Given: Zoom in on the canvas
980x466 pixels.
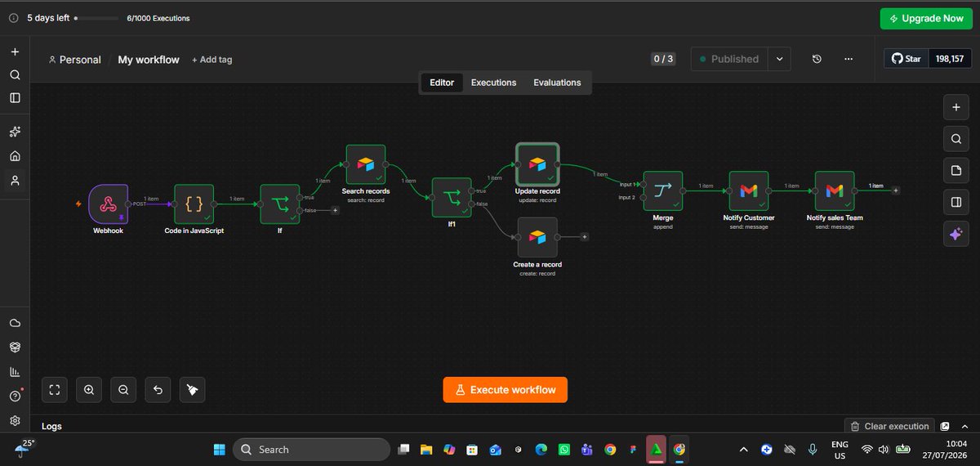Looking at the screenshot, I should (89, 390).
